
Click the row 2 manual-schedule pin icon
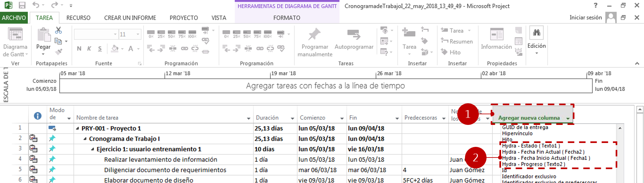pos(52,138)
